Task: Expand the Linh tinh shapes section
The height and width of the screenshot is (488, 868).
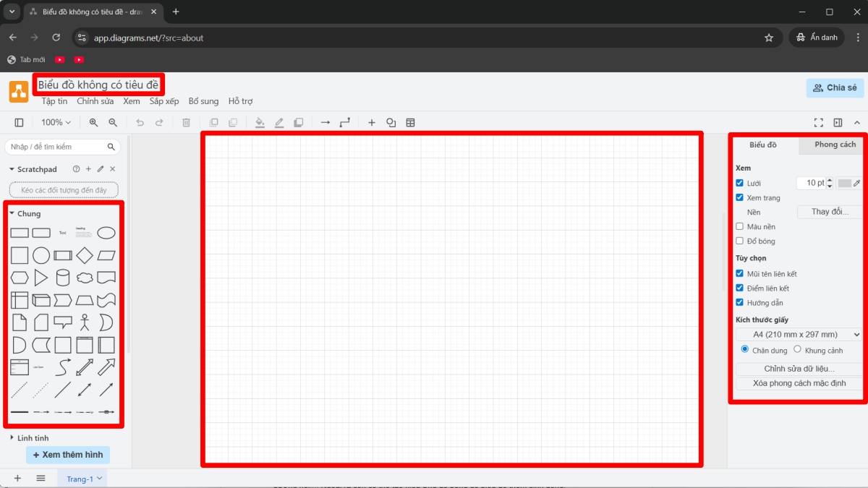Action: click(29, 438)
